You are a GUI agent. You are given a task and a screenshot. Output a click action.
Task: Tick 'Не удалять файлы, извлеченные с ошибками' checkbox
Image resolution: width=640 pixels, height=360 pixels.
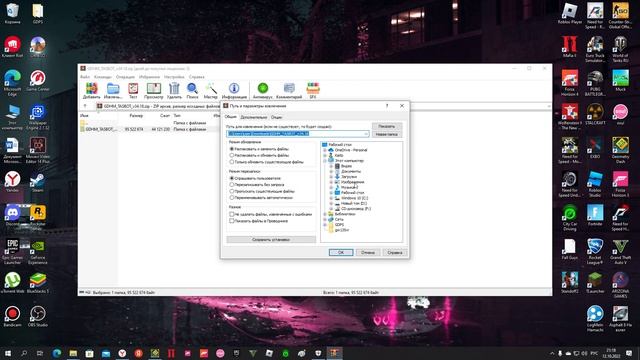232,214
